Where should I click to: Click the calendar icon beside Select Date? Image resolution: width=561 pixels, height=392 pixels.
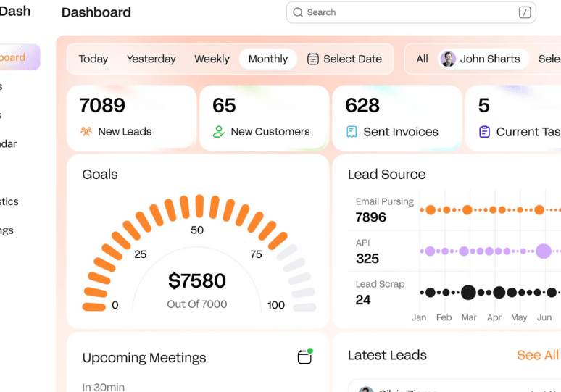313,59
